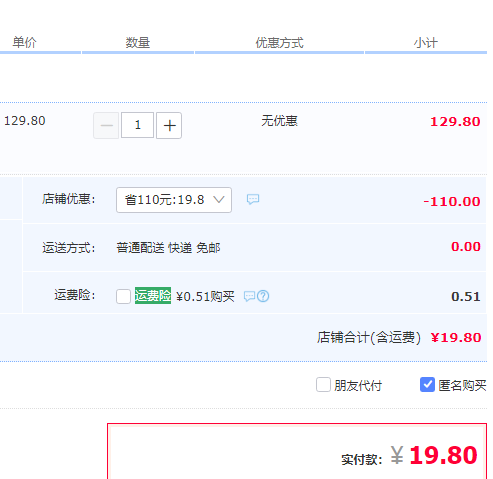
Task: Open the 省110元:19.8 store discount dropdown
Action: (x=174, y=200)
